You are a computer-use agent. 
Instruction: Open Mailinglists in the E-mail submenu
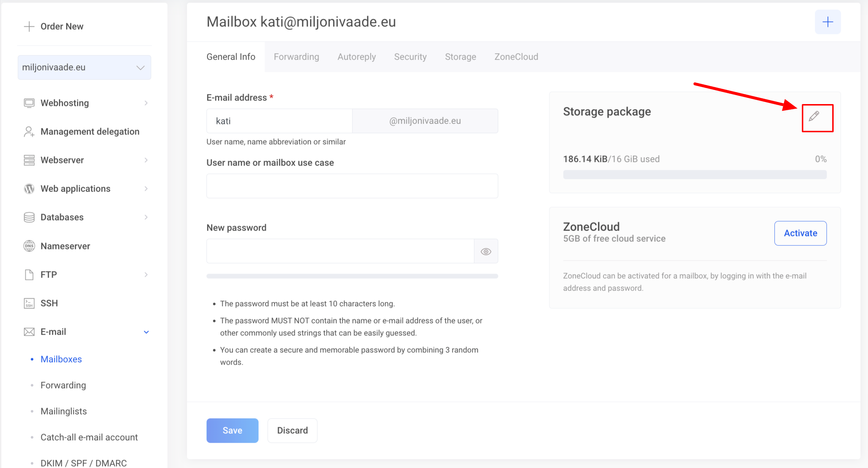click(64, 411)
